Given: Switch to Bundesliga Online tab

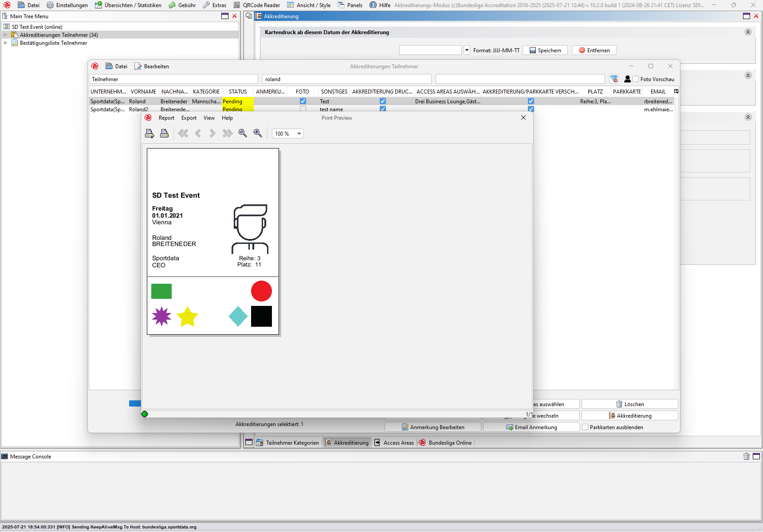Looking at the screenshot, I should click(x=445, y=442).
